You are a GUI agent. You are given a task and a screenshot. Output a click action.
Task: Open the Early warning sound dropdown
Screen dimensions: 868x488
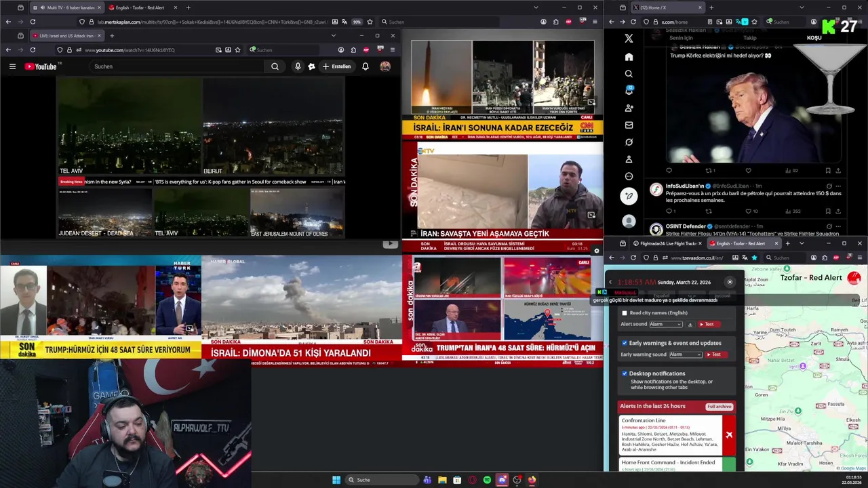pyautogui.click(x=686, y=354)
